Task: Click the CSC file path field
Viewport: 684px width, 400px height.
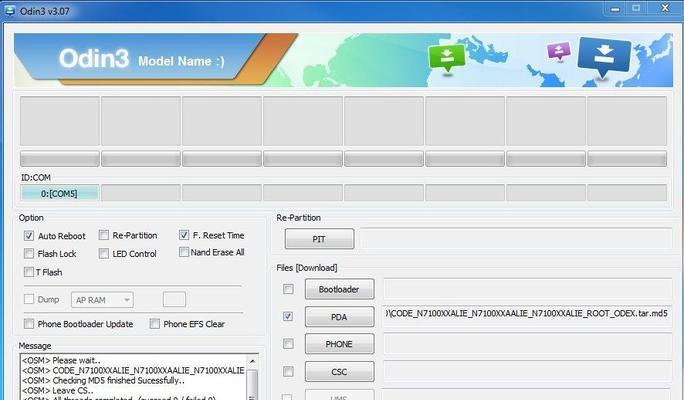Action: [x=527, y=372]
